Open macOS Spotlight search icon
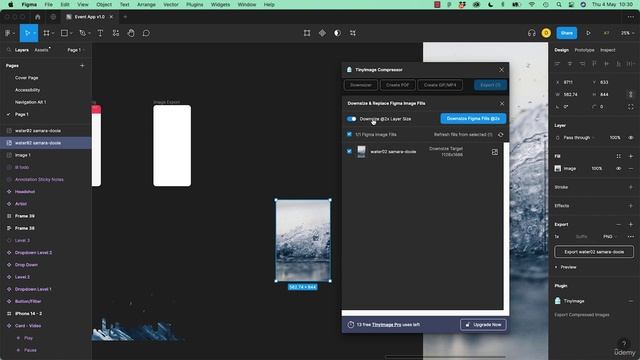This screenshot has width=640, height=360. [x=558, y=4]
